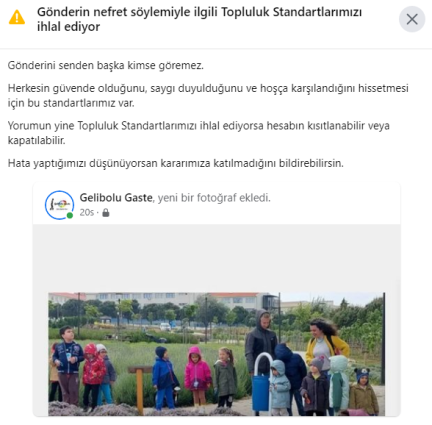Viewport: 432px width, 425px height.
Task: Click the paragraph starting with 'Herkesin güvende'
Action: click(x=208, y=96)
